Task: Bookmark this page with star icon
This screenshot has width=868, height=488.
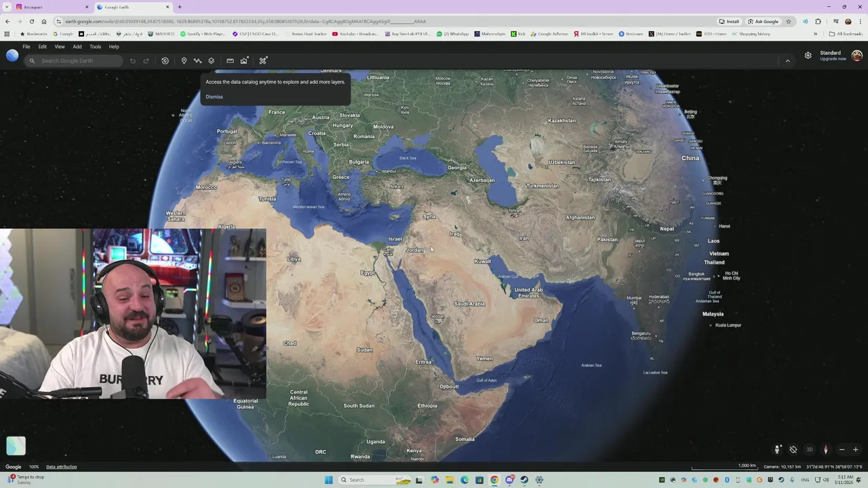Action: tap(789, 22)
